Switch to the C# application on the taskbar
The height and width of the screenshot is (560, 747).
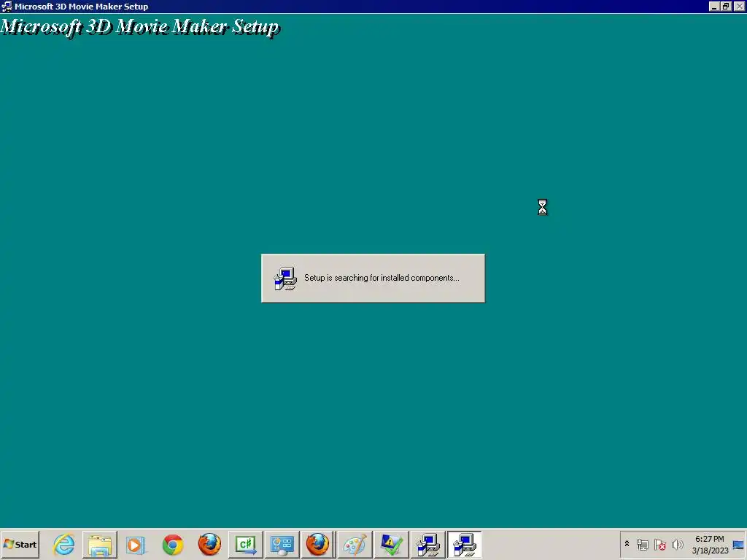coord(246,544)
